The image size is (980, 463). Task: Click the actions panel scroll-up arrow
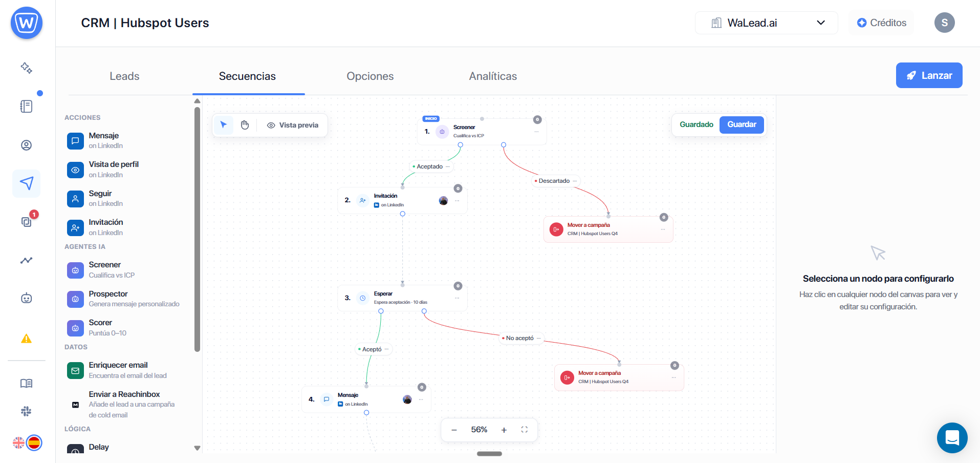coord(197,101)
